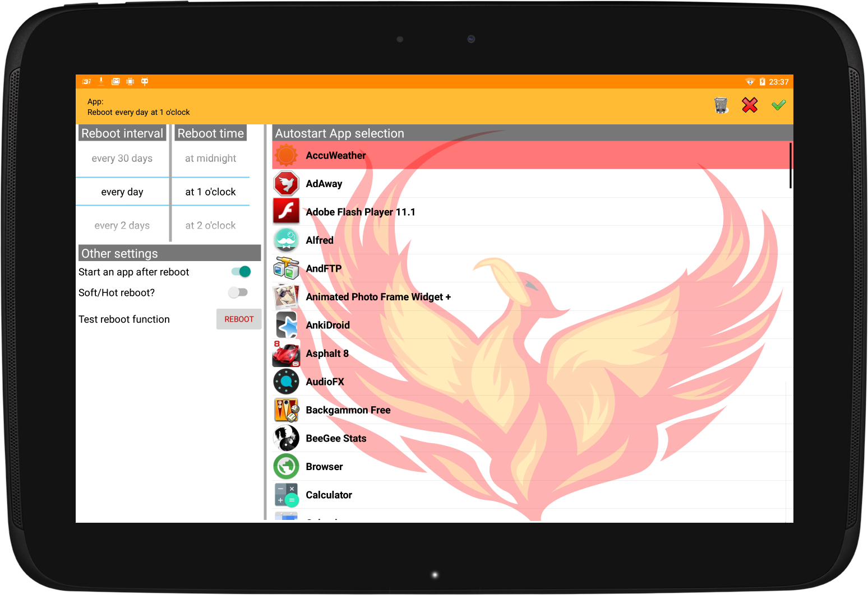
Task: Click the AdAway label text
Action: 324,184
